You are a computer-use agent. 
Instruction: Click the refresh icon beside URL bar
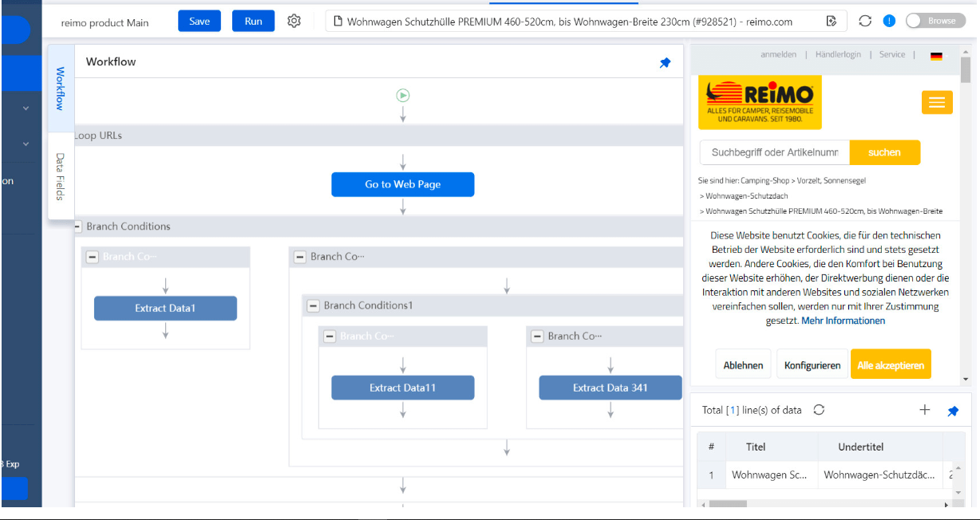click(x=865, y=21)
